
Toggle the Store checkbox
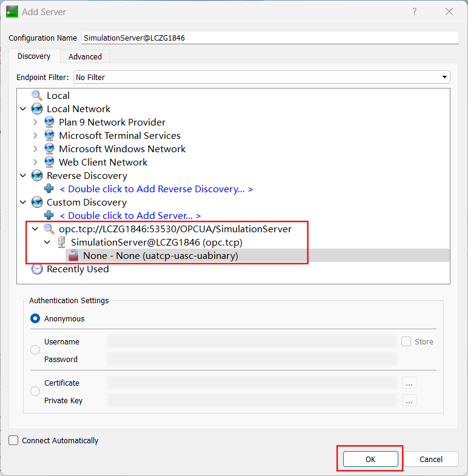click(x=406, y=341)
